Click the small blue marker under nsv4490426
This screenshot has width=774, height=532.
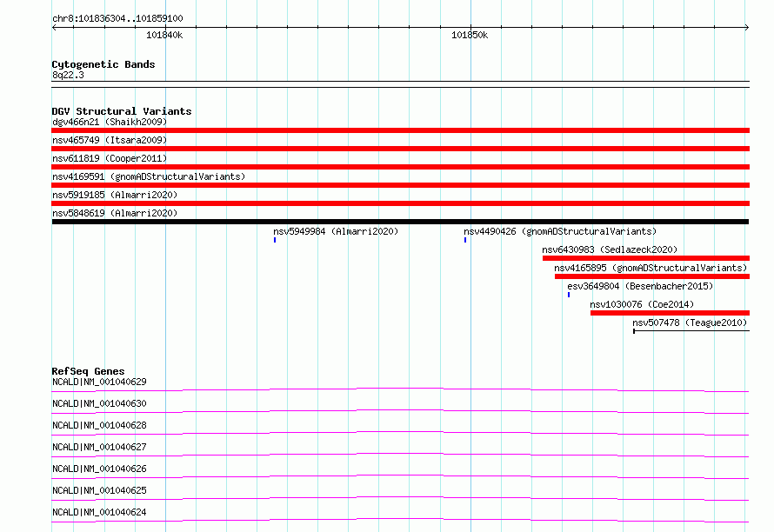pyautogui.click(x=465, y=240)
